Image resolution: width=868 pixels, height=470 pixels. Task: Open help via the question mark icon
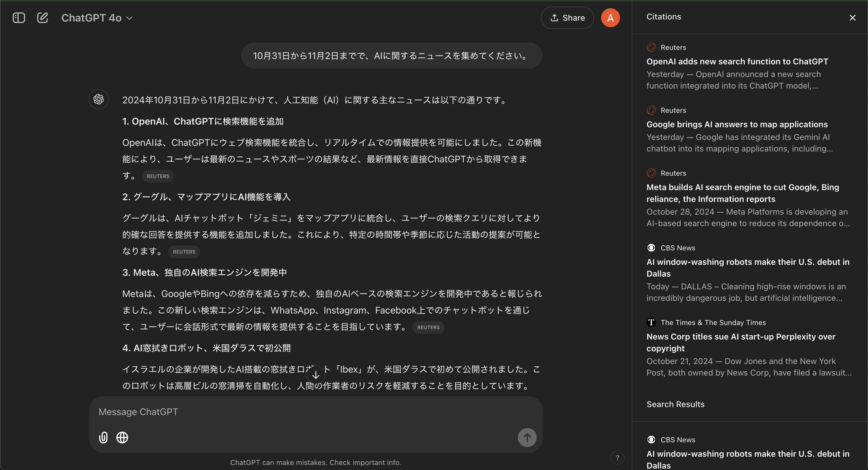point(618,458)
